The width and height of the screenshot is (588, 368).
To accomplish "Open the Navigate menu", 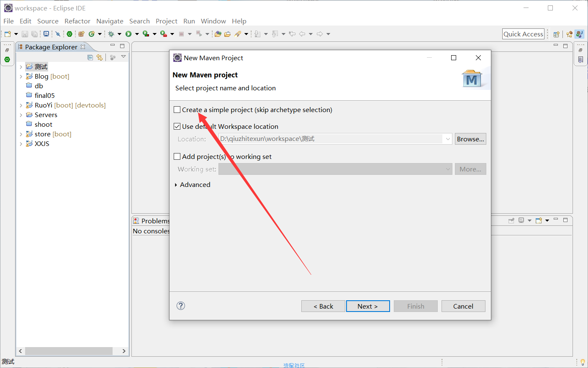I will 110,21.
